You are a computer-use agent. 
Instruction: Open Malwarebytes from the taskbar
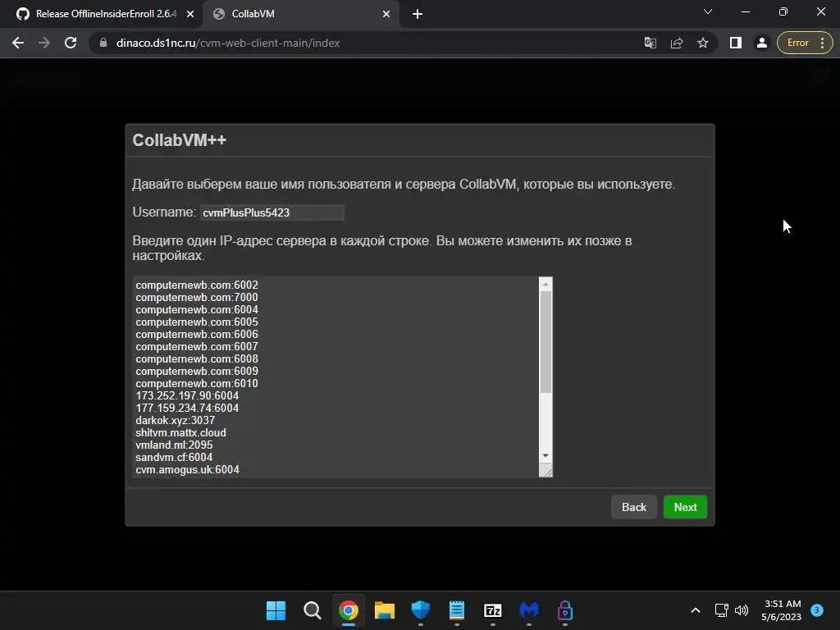click(x=529, y=610)
